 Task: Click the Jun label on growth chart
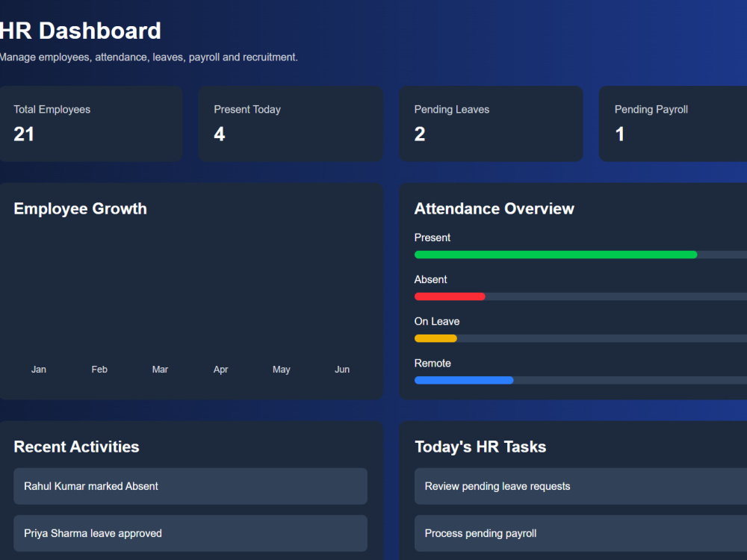[342, 370]
